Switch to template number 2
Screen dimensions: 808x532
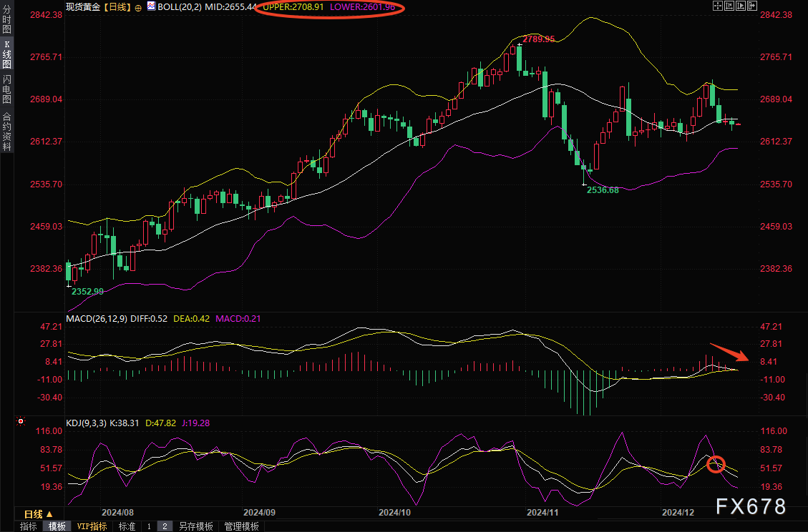point(165,526)
